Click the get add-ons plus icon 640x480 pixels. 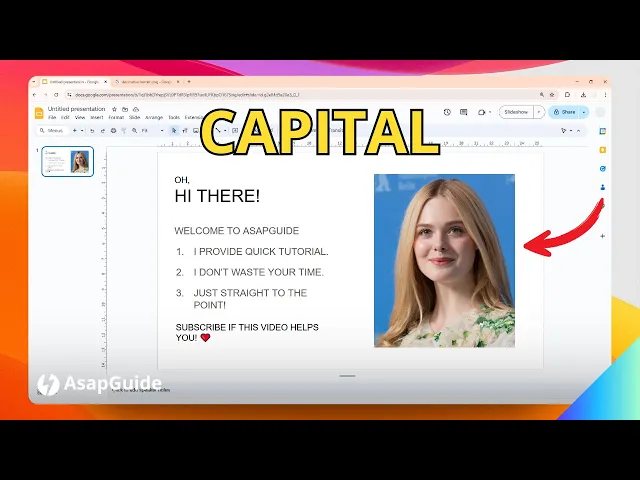tap(602, 236)
